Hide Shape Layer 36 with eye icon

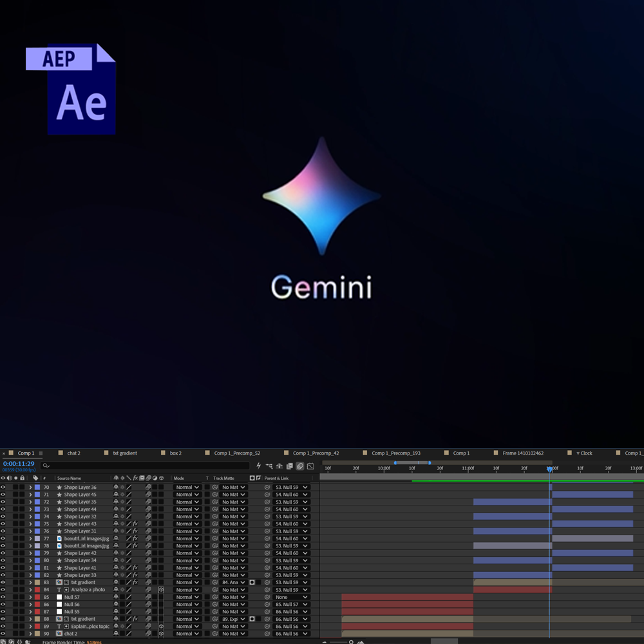point(3,487)
